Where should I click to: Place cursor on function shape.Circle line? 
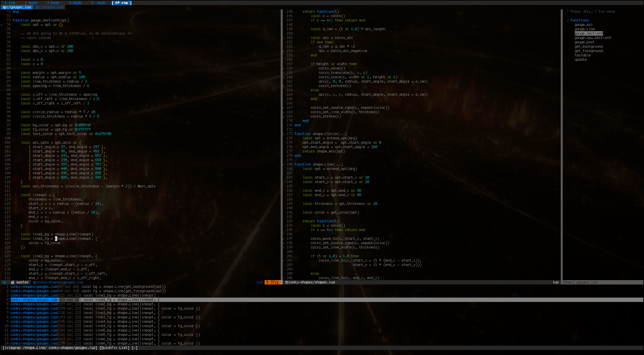pyautogui.click(x=321, y=134)
